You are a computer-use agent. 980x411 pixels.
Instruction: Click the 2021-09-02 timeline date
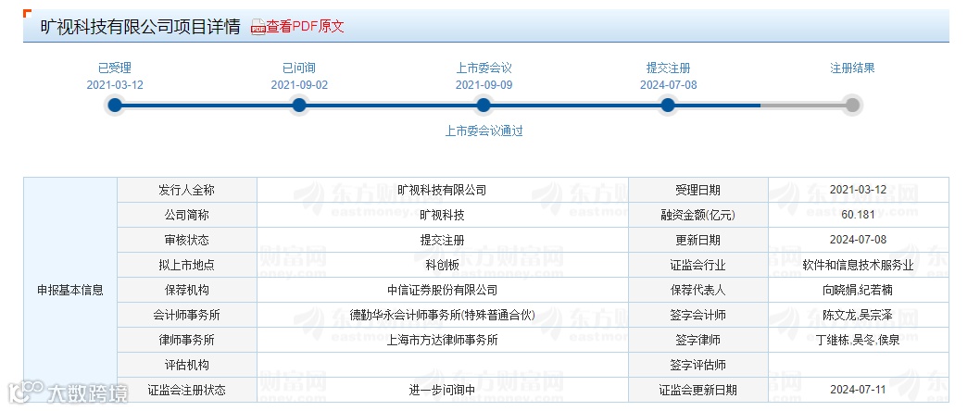[x=299, y=85]
